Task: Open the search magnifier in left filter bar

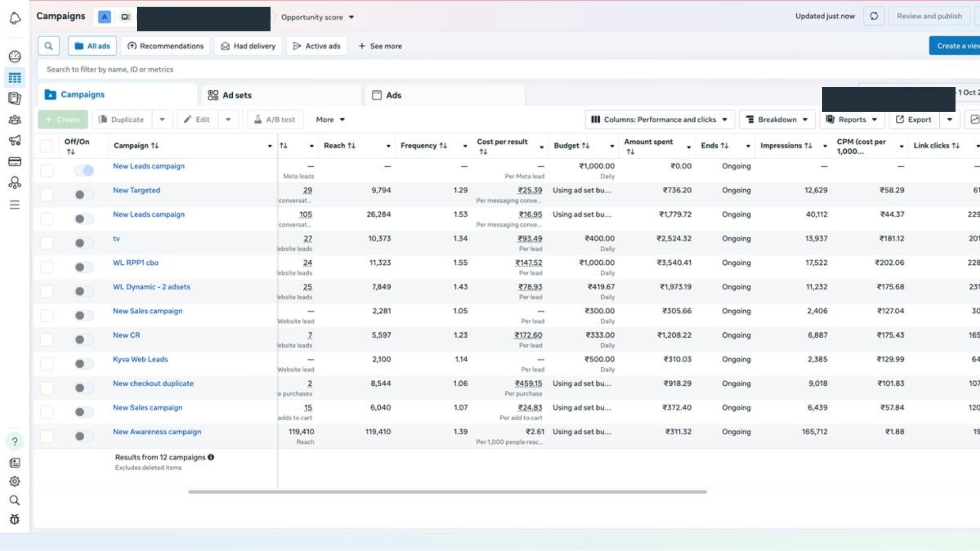Action: 48,45
